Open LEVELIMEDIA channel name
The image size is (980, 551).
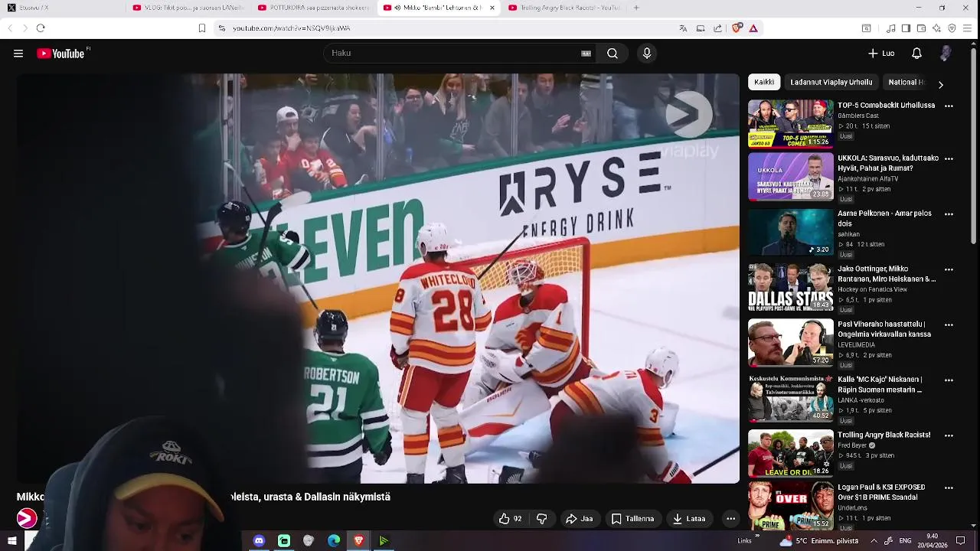tap(857, 345)
